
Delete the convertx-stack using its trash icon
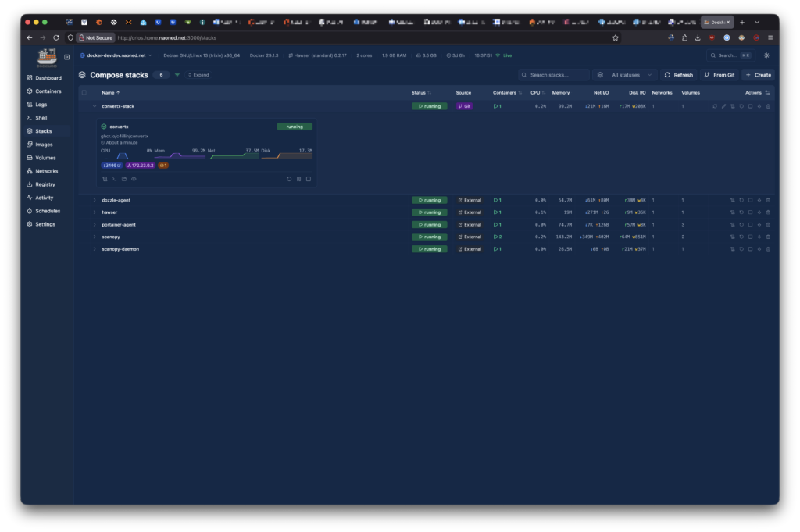[768, 106]
